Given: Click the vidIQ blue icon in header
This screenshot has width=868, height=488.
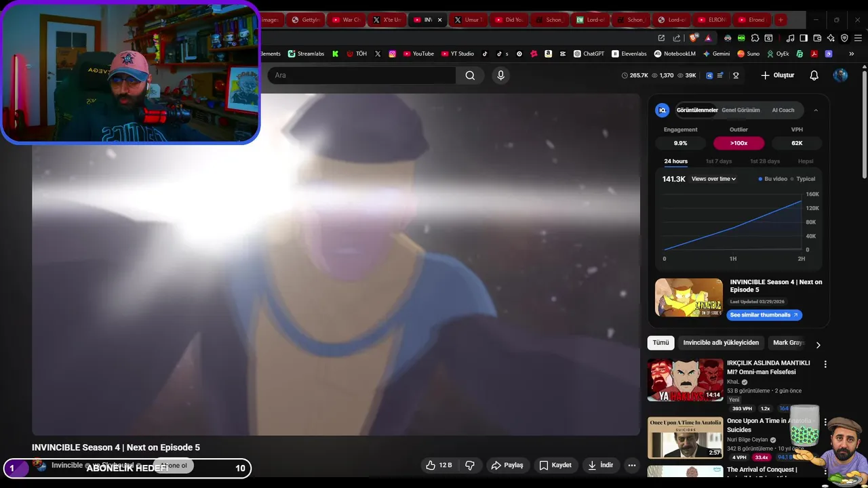Looking at the screenshot, I should pyautogui.click(x=709, y=75).
